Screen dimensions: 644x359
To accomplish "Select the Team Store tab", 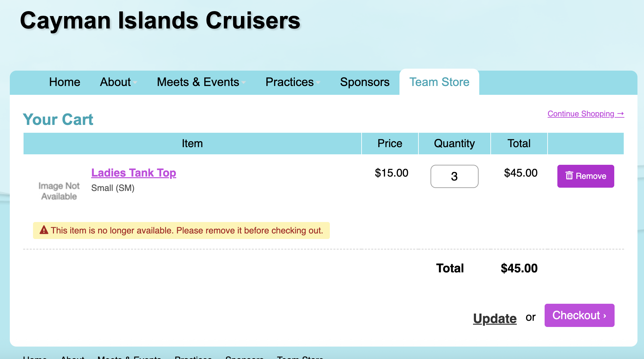I will coord(439,82).
